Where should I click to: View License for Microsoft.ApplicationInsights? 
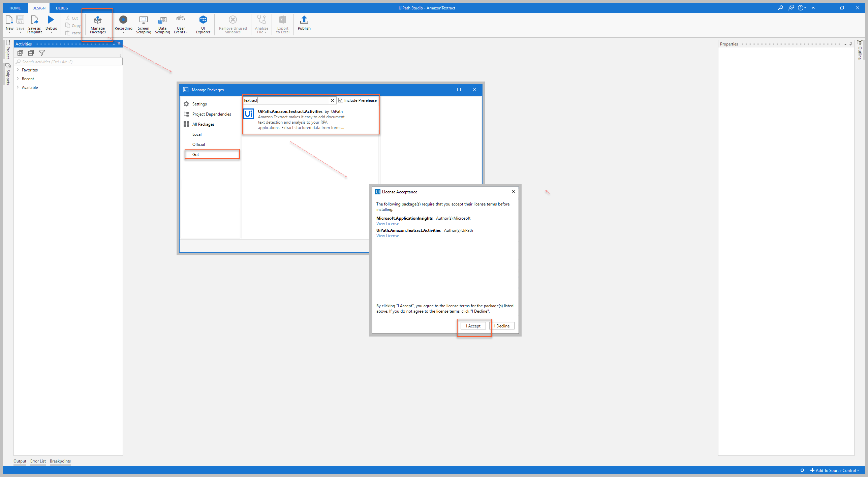pyautogui.click(x=387, y=223)
